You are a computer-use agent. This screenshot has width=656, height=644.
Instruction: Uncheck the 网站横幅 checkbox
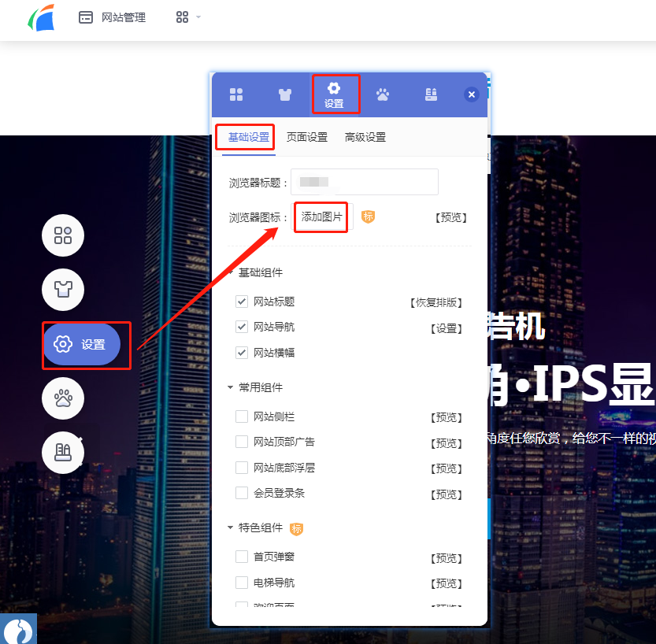click(242, 353)
